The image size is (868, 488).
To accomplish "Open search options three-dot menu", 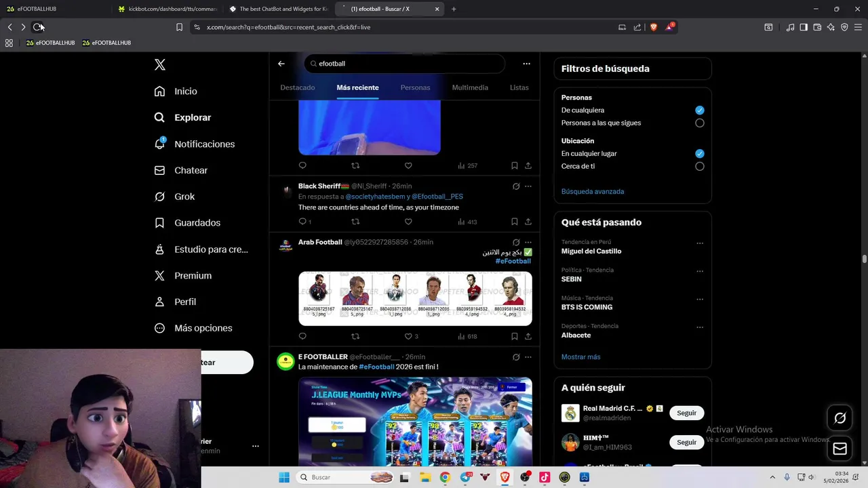I will pos(526,64).
